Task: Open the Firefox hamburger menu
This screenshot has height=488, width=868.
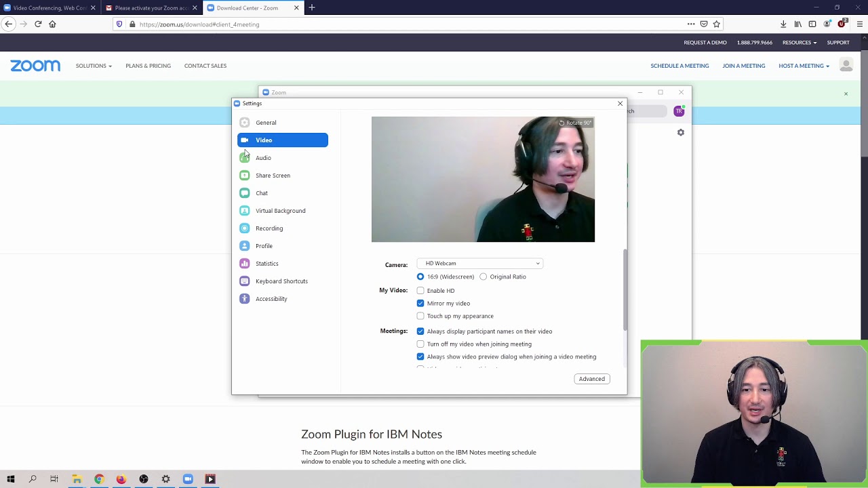Action: point(860,24)
